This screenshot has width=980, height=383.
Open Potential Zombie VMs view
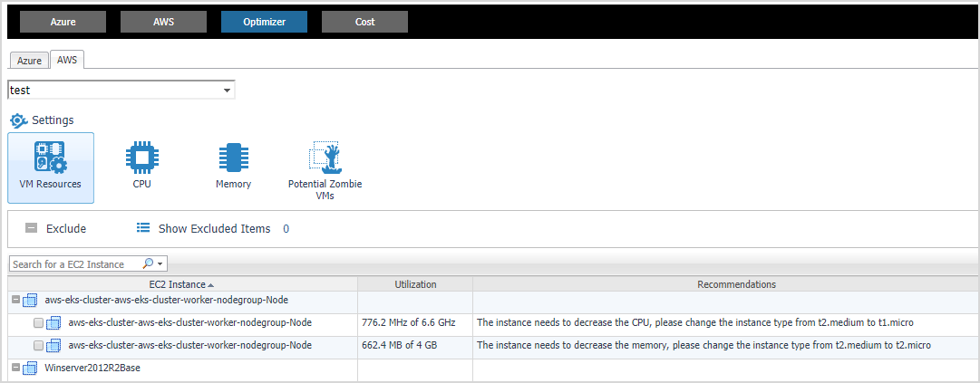[x=325, y=158]
